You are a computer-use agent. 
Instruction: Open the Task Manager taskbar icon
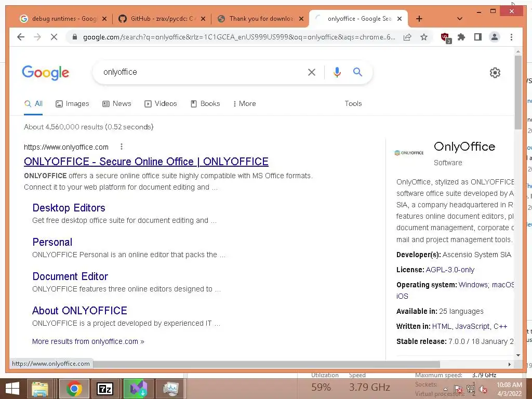point(170,389)
